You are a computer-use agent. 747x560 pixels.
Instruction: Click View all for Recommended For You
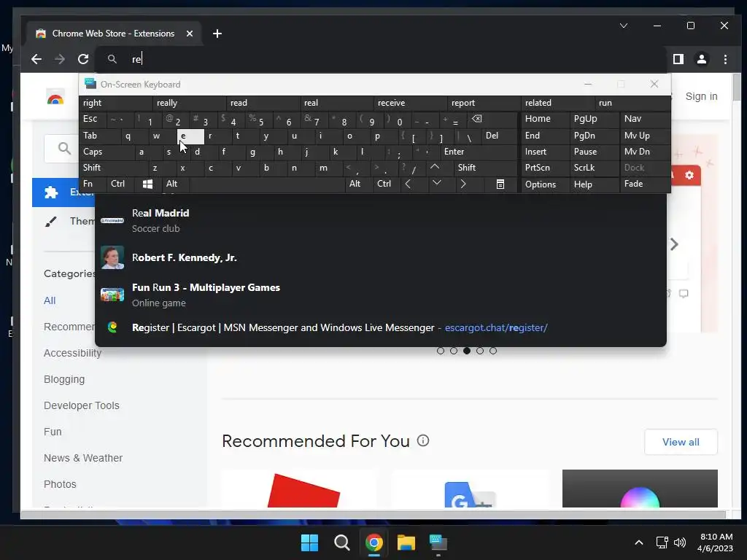(681, 442)
